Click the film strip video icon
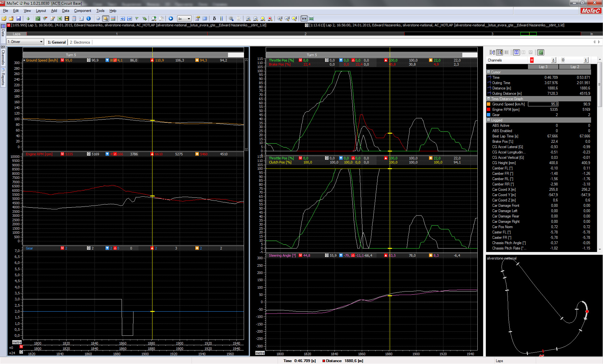 [x=67, y=19]
